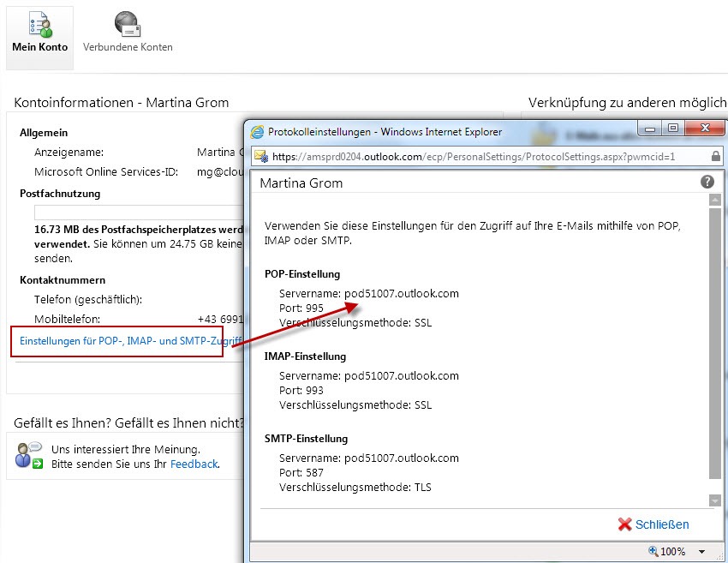Click the POP-Einstellung heading
Screen dimensions: 728x563
(x=302, y=274)
